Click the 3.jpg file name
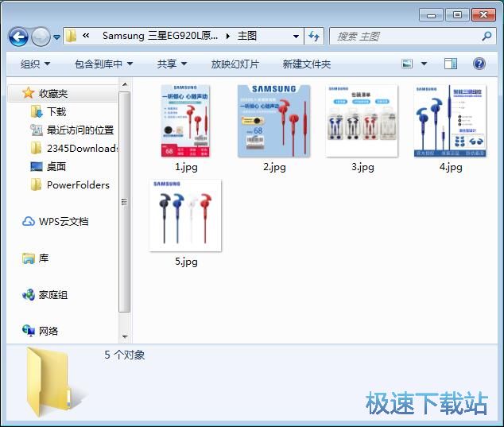 [x=362, y=167]
